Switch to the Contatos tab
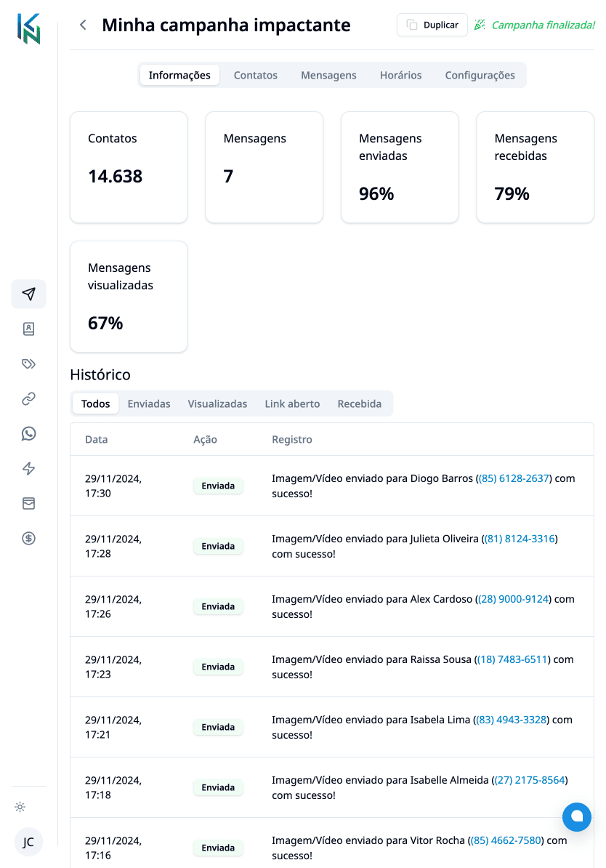 click(x=255, y=76)
